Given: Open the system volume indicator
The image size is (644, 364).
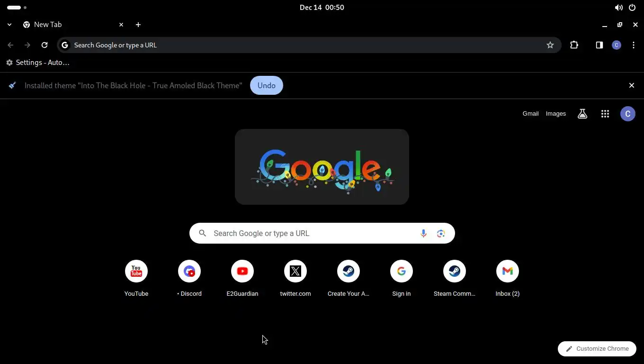Looking at the screenshot, I should (x=618, y=8).
